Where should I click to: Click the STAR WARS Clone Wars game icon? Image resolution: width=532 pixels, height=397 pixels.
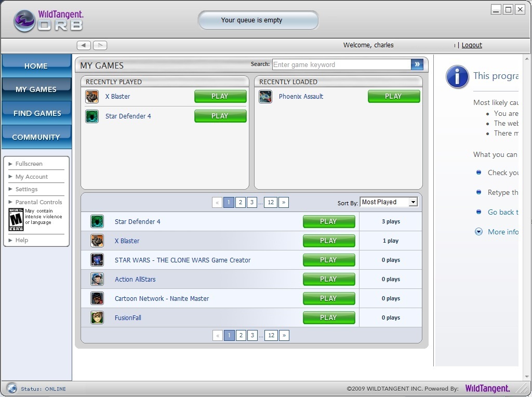tap(97, 260)
